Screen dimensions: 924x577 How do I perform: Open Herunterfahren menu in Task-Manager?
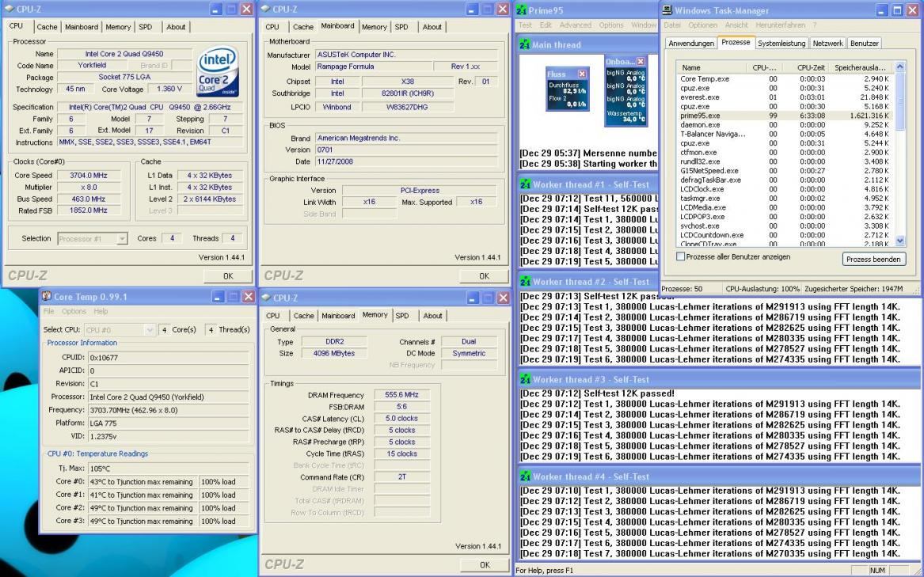(x=780, y=25)
